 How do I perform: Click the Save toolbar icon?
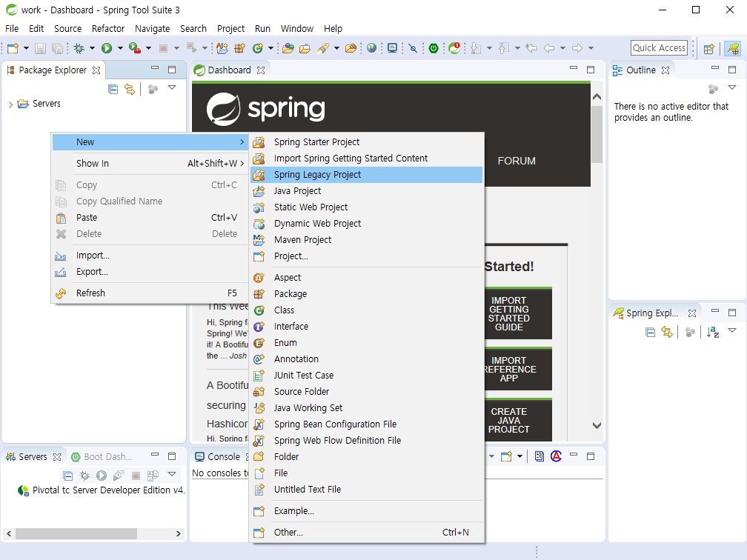pos(41,48)
